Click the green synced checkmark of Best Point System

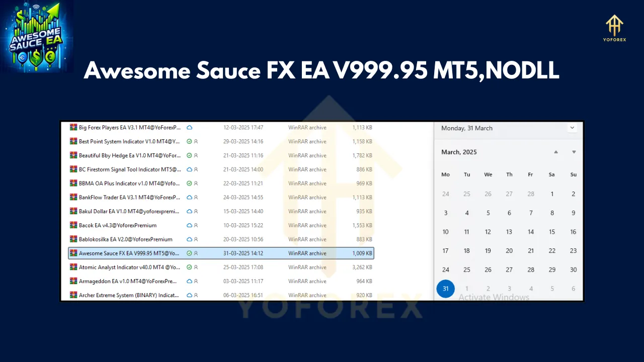189,142
